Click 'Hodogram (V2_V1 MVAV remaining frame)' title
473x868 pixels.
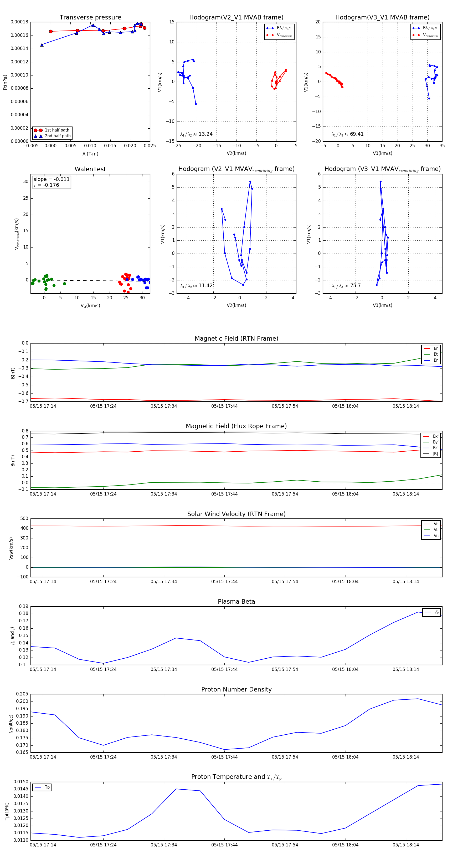click(236, 169)
